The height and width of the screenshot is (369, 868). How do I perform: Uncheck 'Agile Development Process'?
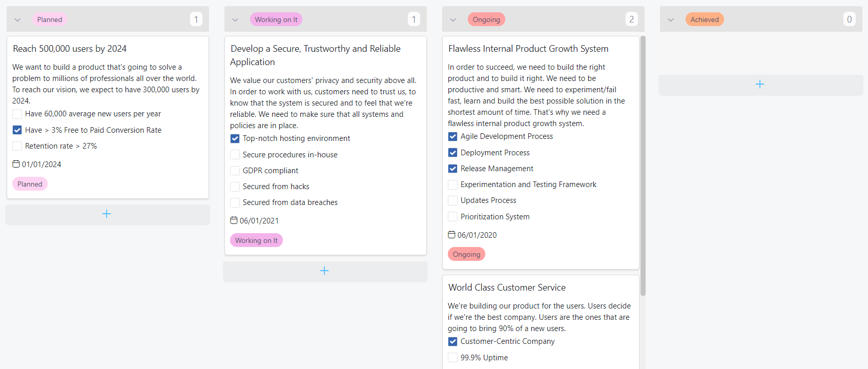[452, 136]
